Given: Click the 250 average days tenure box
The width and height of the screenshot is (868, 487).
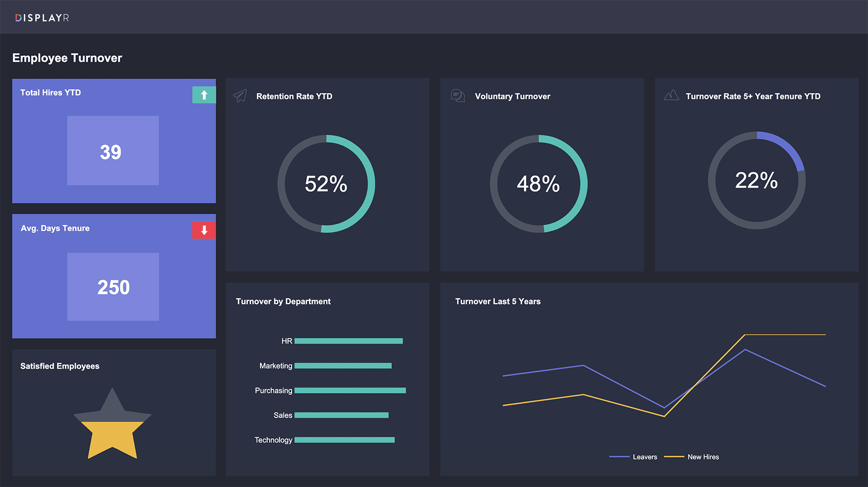Looking at the screenshot, I should 113,287.
